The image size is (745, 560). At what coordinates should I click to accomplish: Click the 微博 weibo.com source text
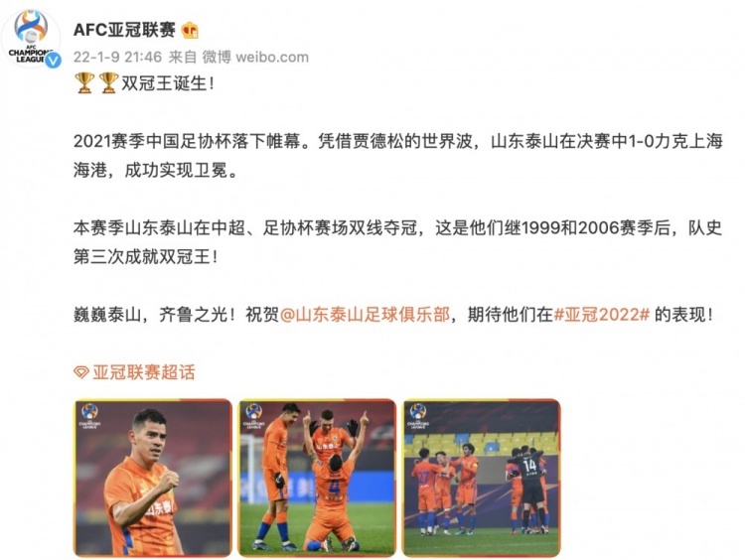click(255, 57)
